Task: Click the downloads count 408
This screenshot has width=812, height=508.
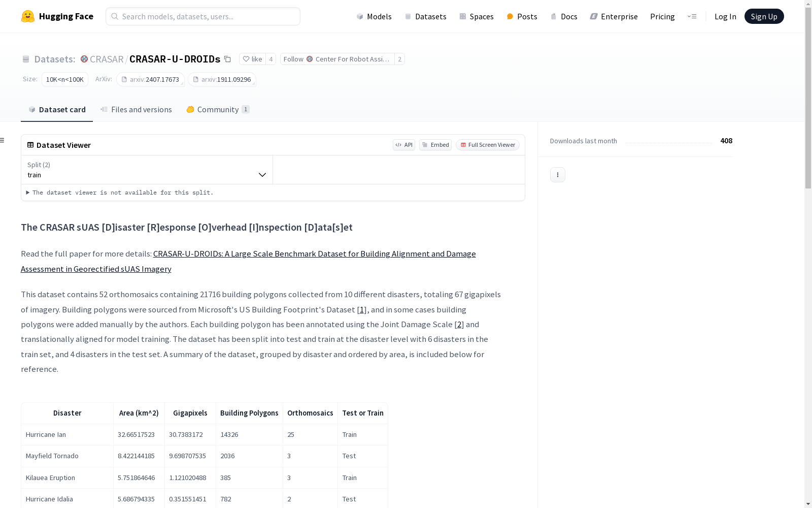Action: click(726, 141)
